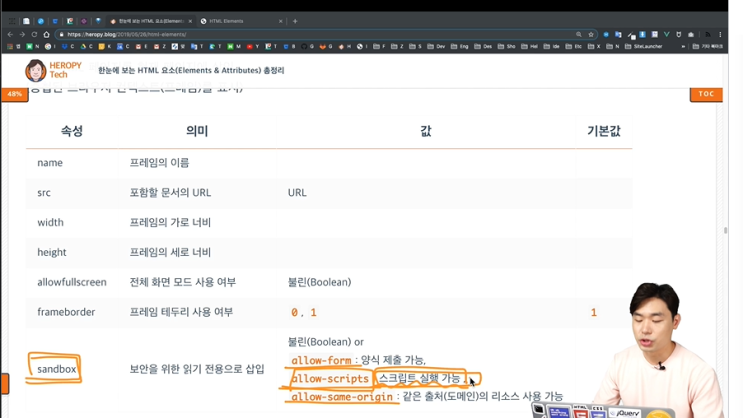Viewport: 743px width, 418px height.
Task: Click the 한눈에 보는 HTML 요소 page title
Action: click(191, 70)
